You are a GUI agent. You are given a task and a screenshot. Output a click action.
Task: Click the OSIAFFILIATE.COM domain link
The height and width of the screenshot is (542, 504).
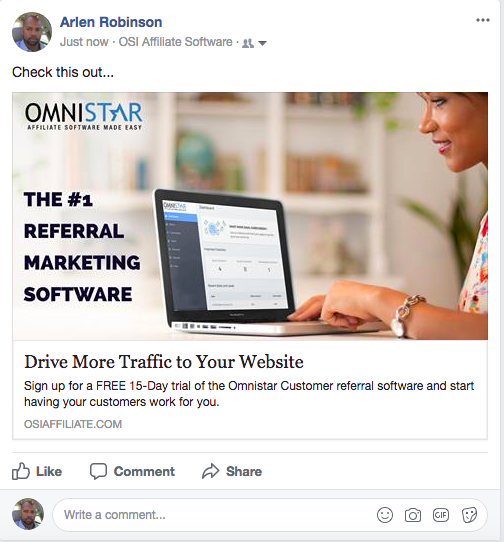click(73, 424)
